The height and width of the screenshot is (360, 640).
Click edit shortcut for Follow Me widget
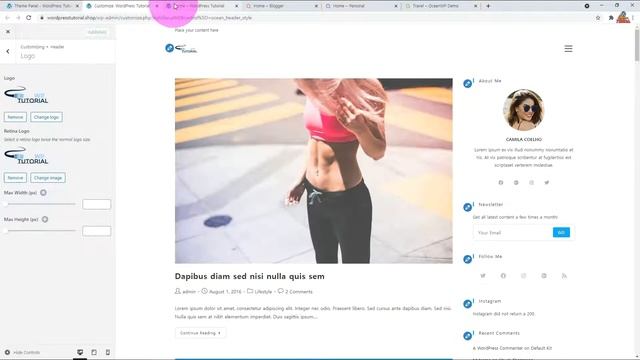pyautogui.click(x=468, y=259)
